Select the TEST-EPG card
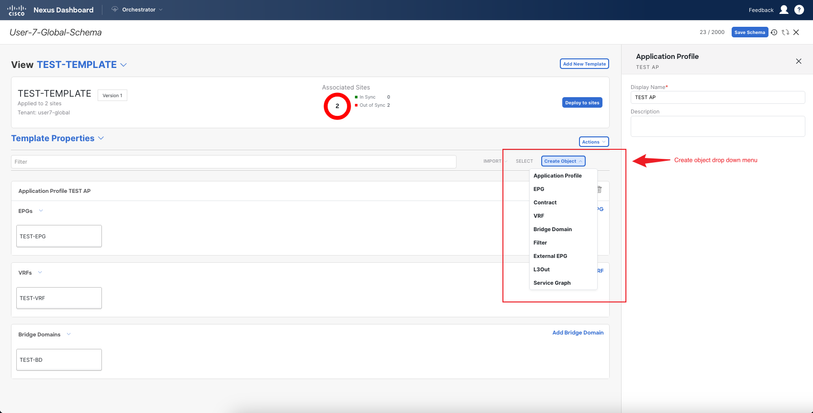This screenshot has height=413, width=813. [x=59, y=236]
